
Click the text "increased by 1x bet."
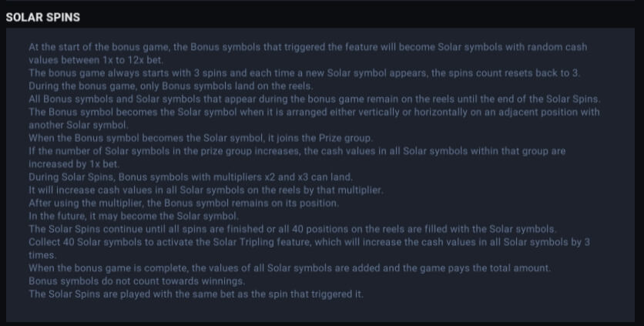(73, 164)
